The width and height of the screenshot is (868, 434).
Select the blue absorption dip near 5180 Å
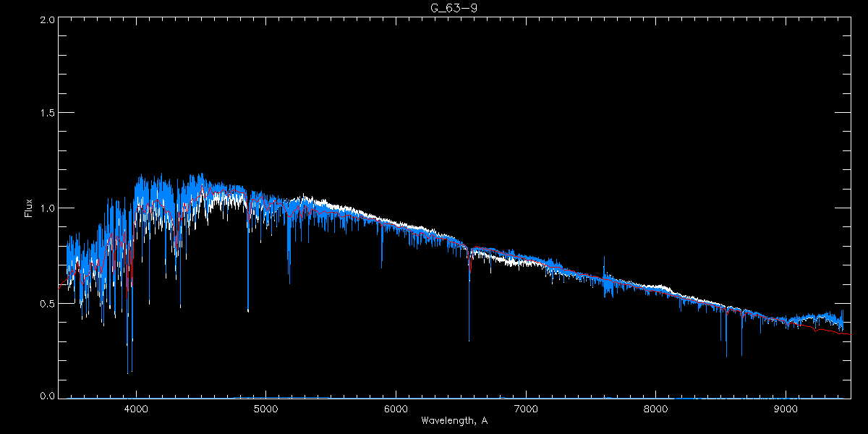pyautogui.click(x=289, y=282)
